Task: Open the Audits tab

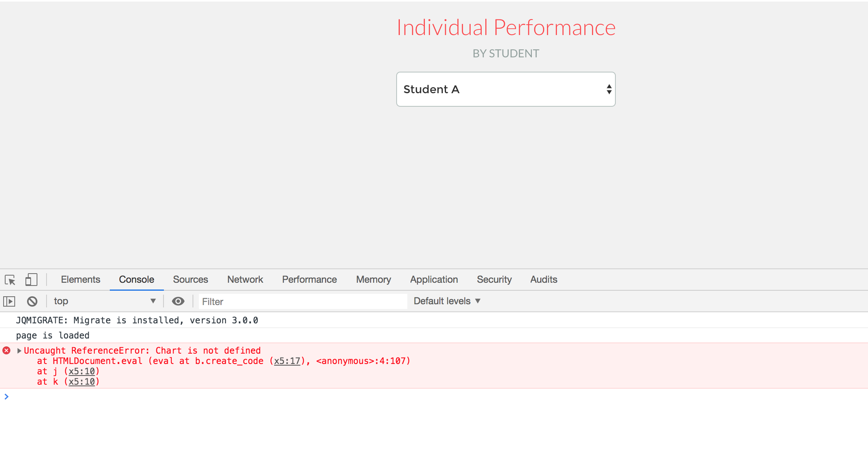Action: [543, 280]
